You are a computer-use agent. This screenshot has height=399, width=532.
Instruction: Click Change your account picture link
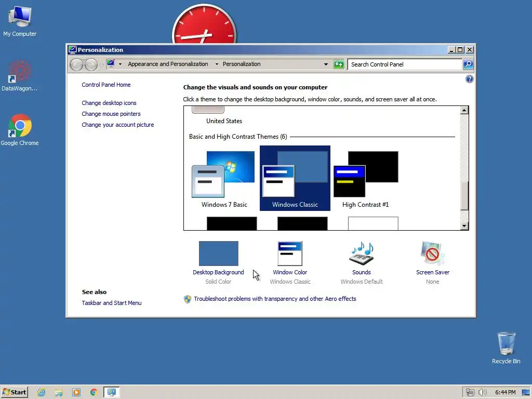coord(118,125)
